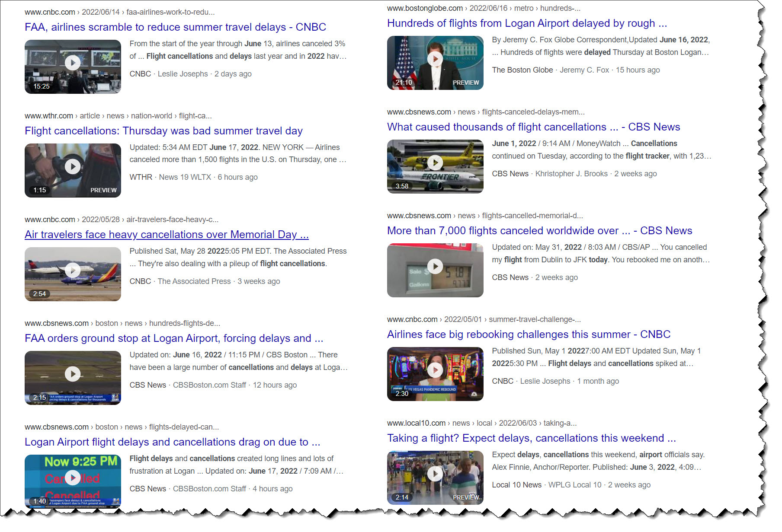
Task: Play the Las Vegas Pandemic Rebound video
Action: (x=435, y=370)
